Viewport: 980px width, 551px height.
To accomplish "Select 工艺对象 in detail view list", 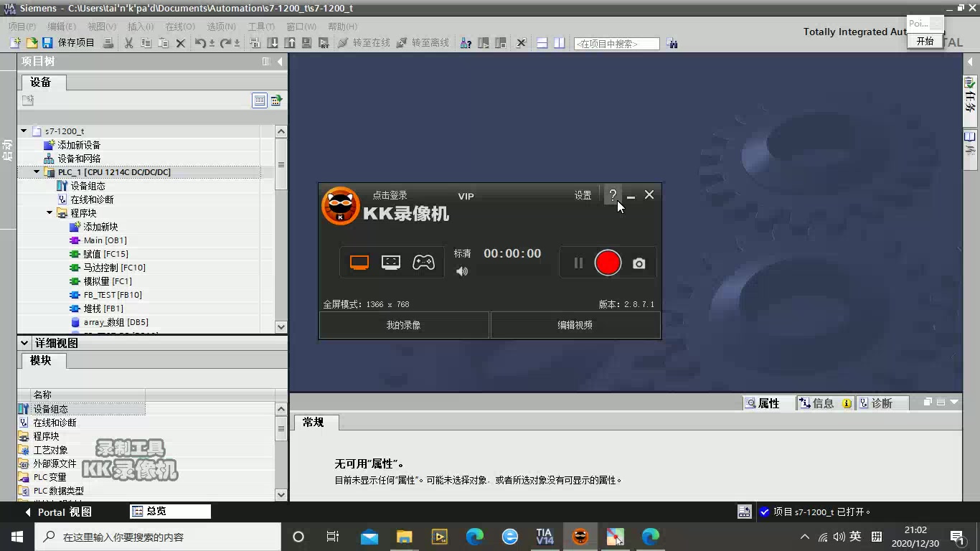I will (x=43, y=450).
